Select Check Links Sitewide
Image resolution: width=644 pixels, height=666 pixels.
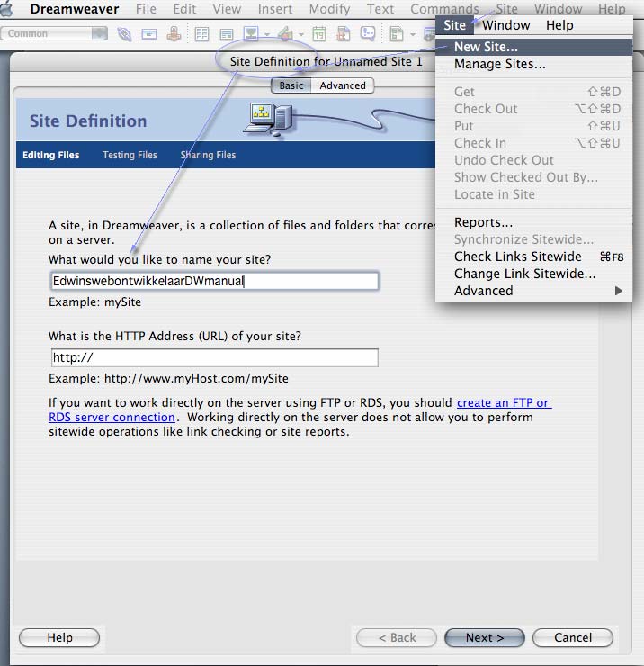point(534,256)
